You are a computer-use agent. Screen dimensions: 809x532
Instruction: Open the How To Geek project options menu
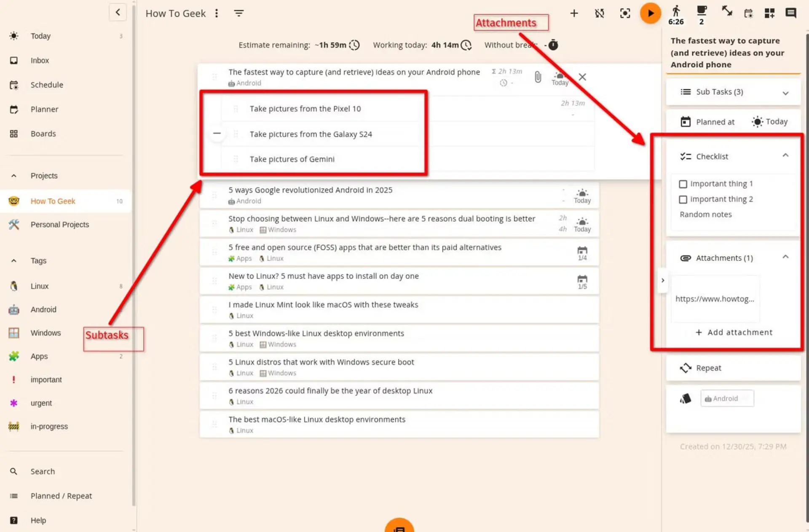tap(216, 13)
